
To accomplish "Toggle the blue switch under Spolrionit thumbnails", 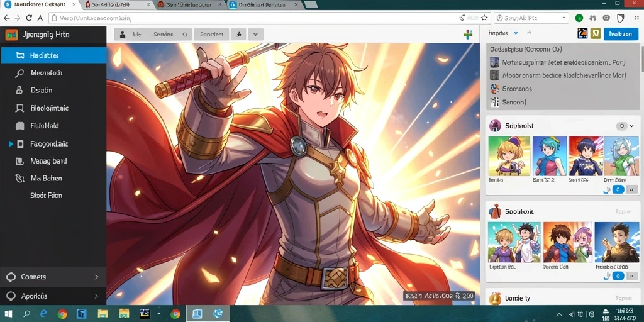I will [x=618, y=276].
